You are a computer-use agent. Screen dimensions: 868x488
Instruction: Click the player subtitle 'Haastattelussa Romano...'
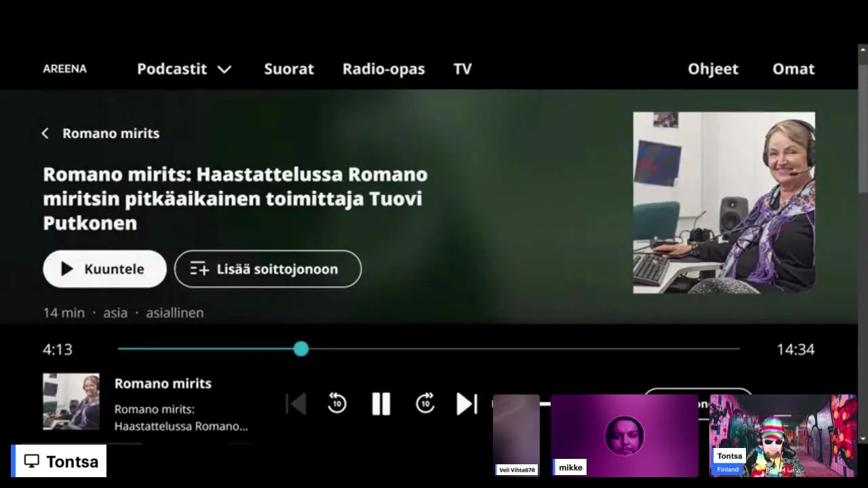point(181,426)
